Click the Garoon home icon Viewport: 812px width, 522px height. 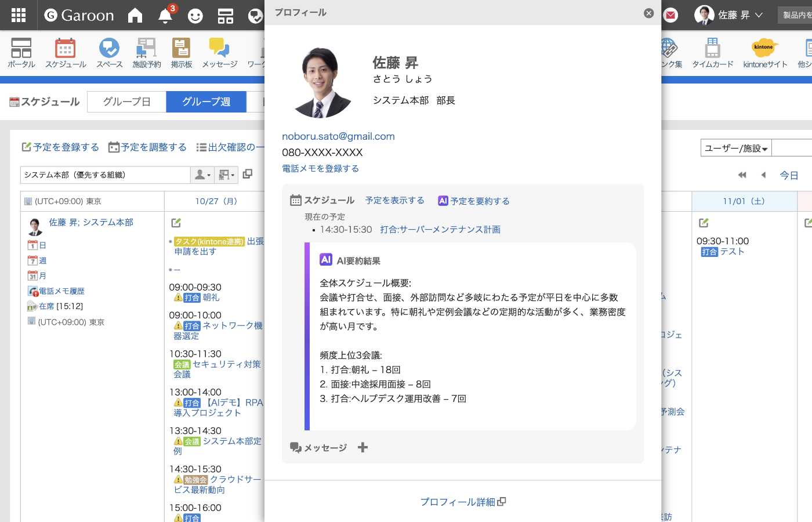pos(135,16)
